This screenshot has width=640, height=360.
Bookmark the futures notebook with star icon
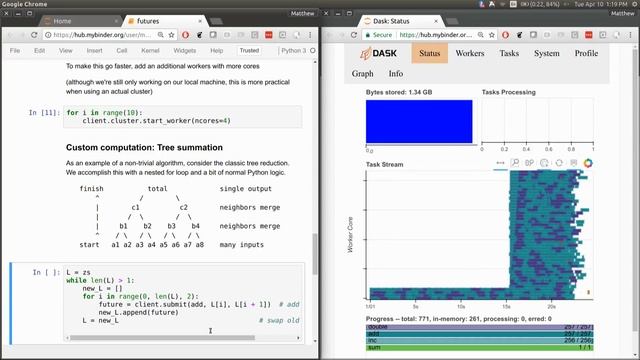[171, 35]
